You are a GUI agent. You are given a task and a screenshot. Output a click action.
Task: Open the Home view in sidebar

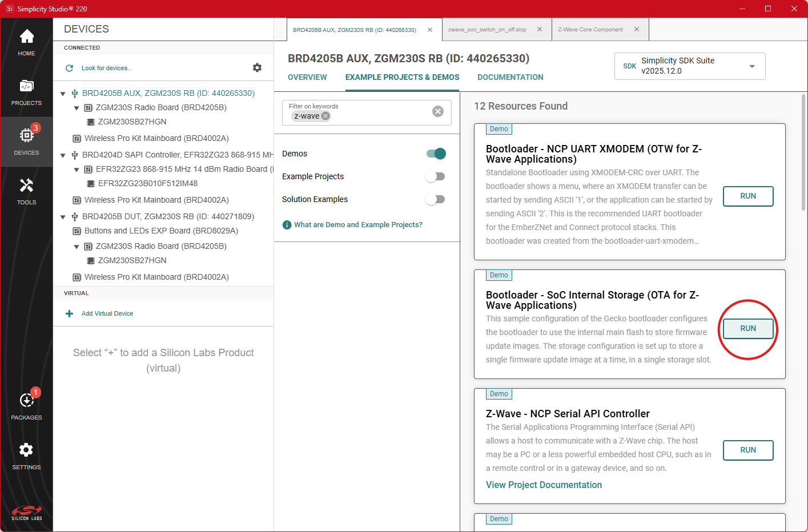pos(26,43)
